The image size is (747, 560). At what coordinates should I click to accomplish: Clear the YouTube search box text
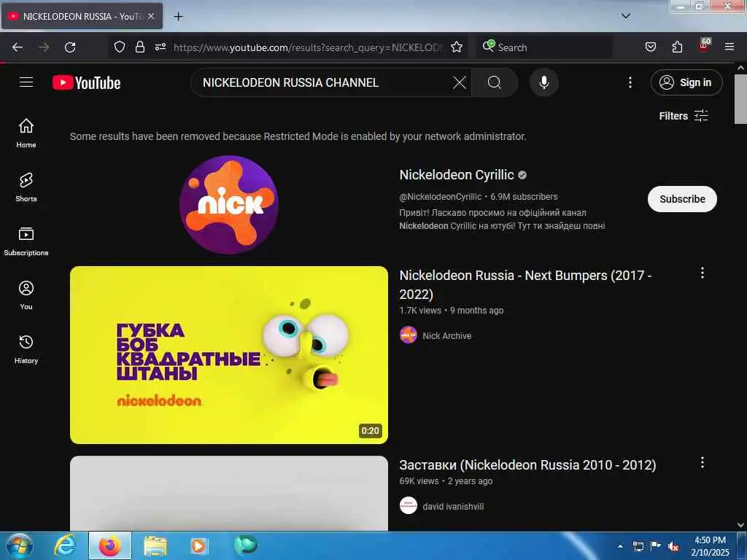pyautogui.click(x=460, y=82)
